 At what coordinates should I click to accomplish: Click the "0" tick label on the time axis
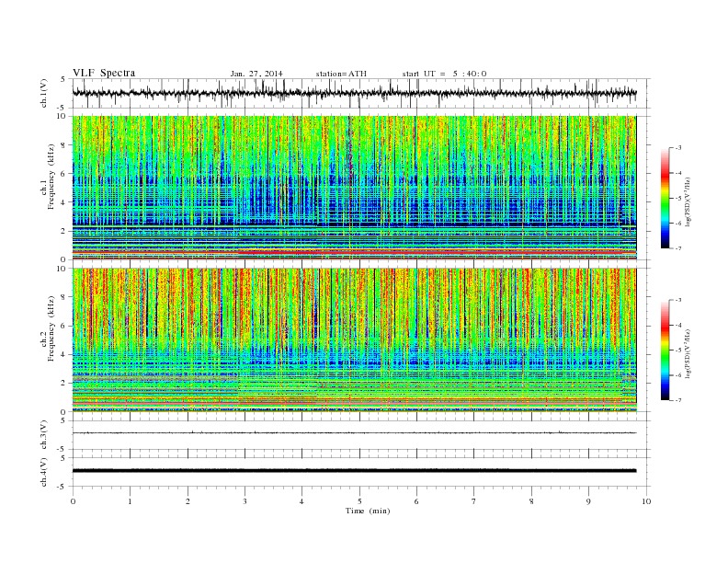(x=73, y=501)
